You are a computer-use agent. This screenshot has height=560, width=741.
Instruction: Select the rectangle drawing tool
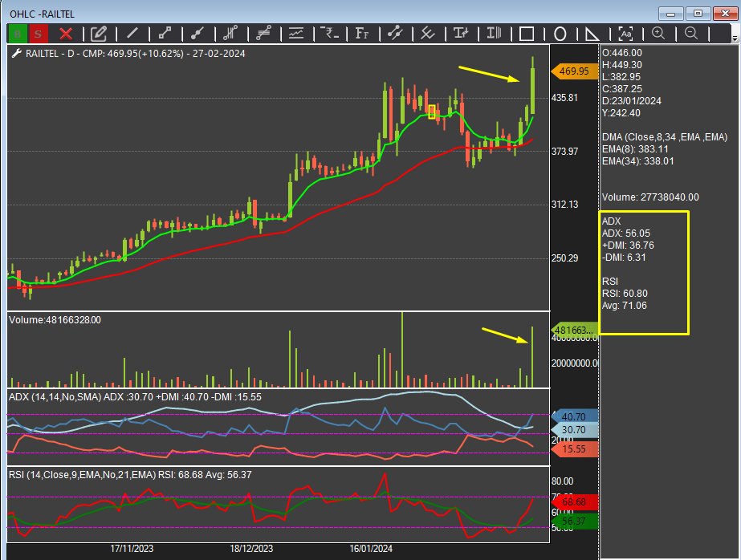(527, 33)
